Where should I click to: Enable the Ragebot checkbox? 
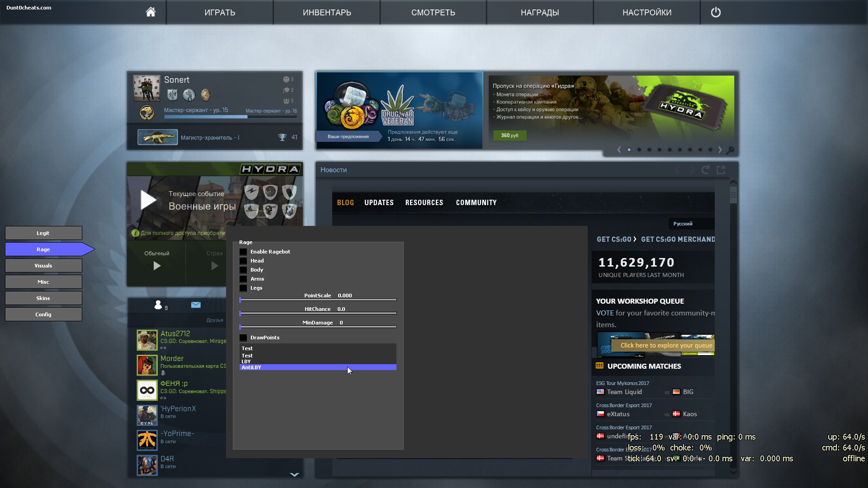[243, 252]
